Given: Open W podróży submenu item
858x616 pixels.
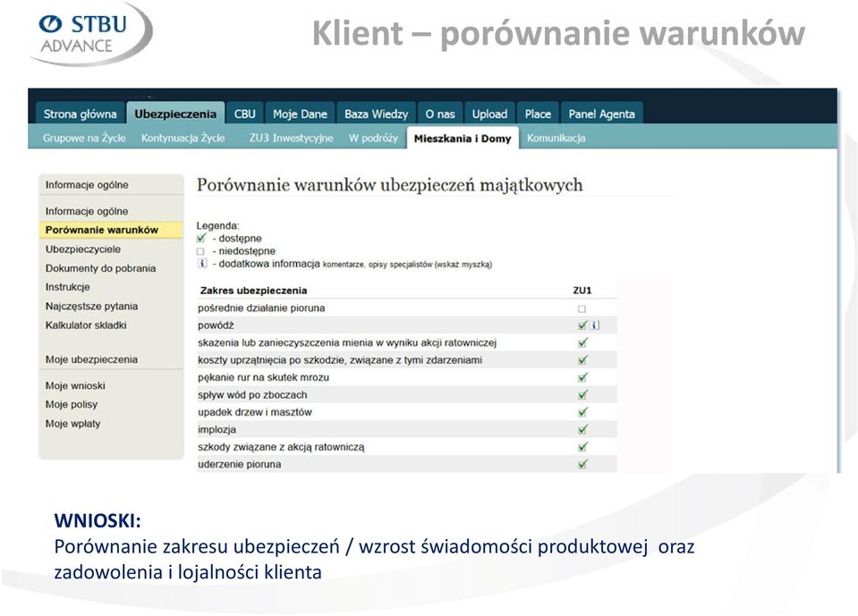Looking at the screenshot, I should pyautogui.click(x=373, y=138).
